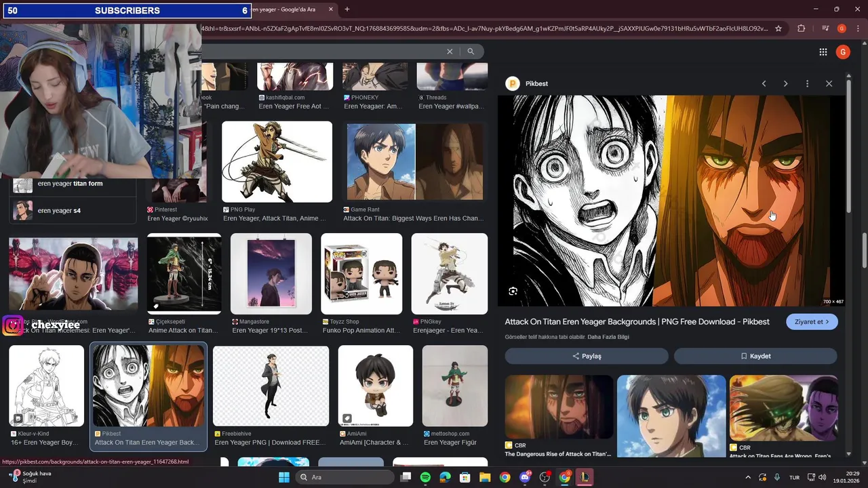The image size is (868, 488).
Task: Open the media control icon in Chrome toolbar
Action: tap(825, 28)
